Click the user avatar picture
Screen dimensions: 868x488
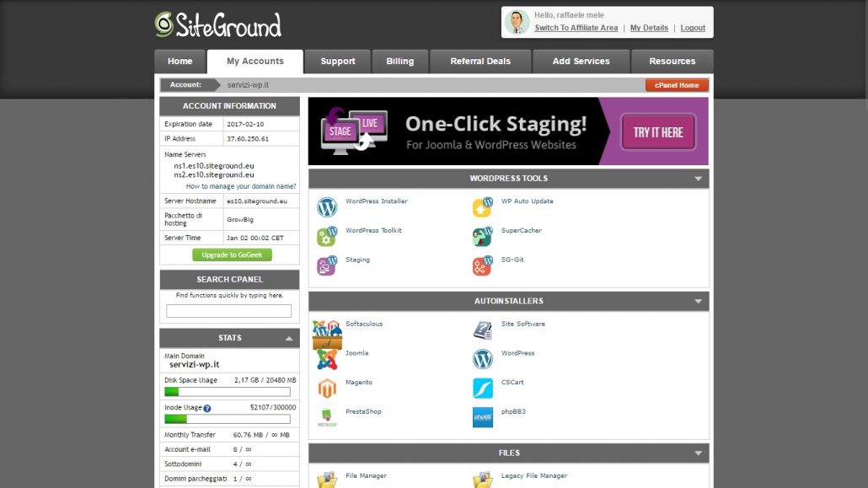point(517,22)
